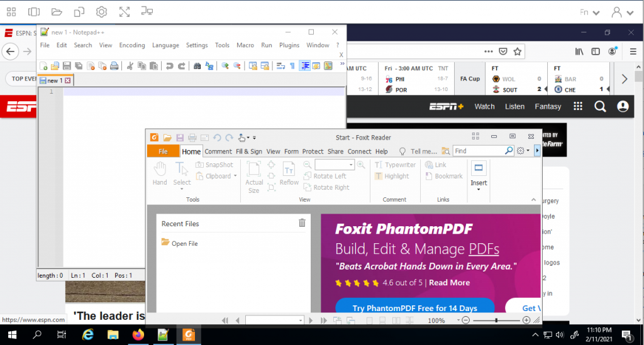Open Notepad++ Macro menu

(x=245, y=45)
